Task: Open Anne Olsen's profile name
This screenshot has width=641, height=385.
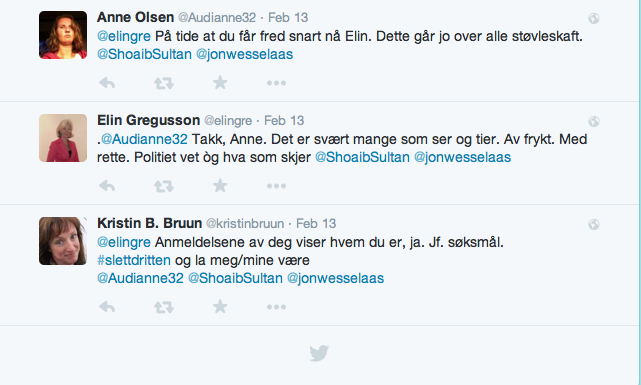Action: [135, 17]
